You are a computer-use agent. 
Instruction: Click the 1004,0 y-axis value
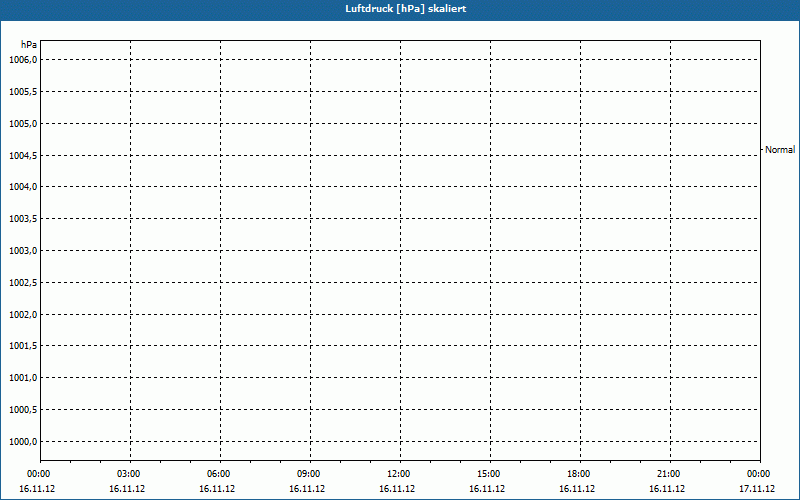pos(23,187)
